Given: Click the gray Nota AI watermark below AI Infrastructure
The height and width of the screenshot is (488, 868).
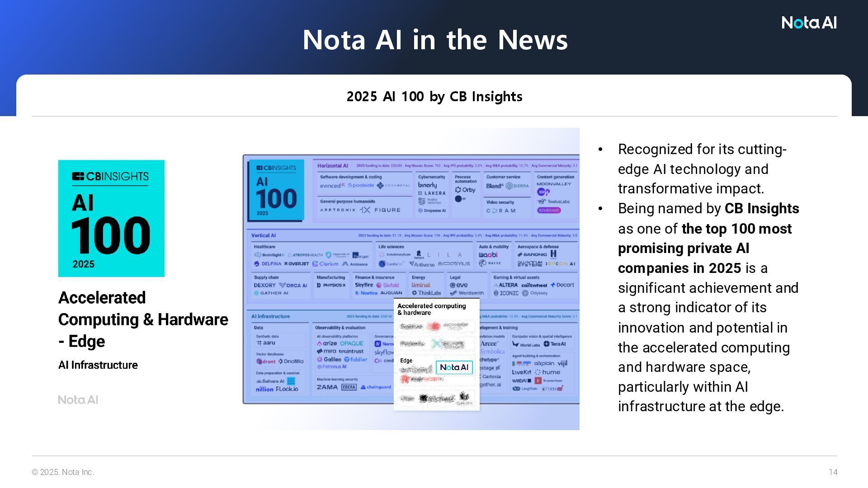Looking at the screenshot, I should tap(78, 400).
